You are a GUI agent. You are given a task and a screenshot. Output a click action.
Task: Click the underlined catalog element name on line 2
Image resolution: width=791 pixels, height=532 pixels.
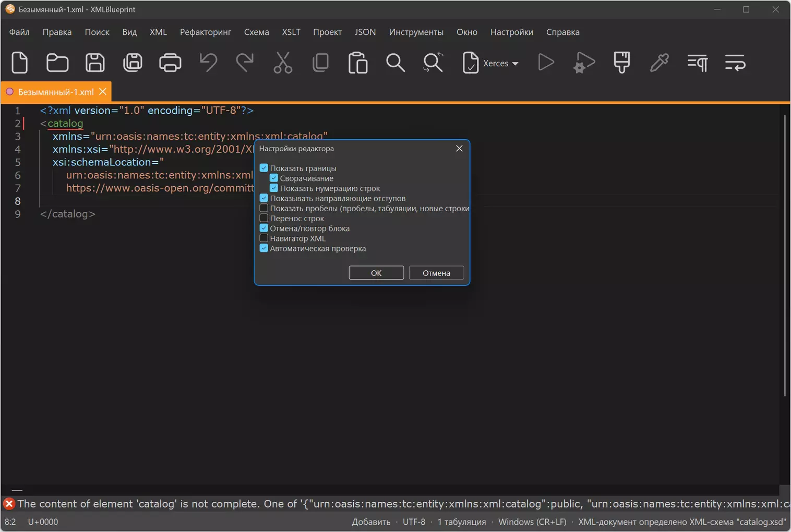click(x=65, y=124)
